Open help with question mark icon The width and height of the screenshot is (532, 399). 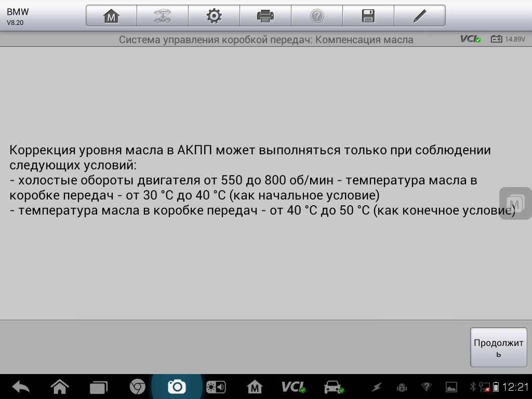pos(316,16)
